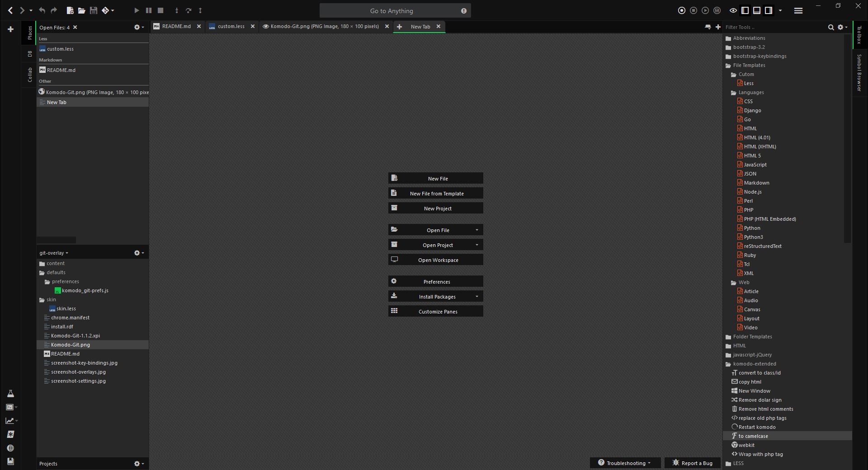
Task: Open the regex toolkit asterisk icon
Action: click(10, 434)
